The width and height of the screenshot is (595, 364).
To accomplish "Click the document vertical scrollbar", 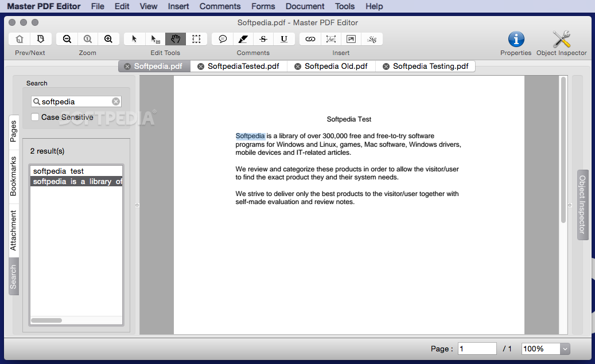I will pos(563,150).
